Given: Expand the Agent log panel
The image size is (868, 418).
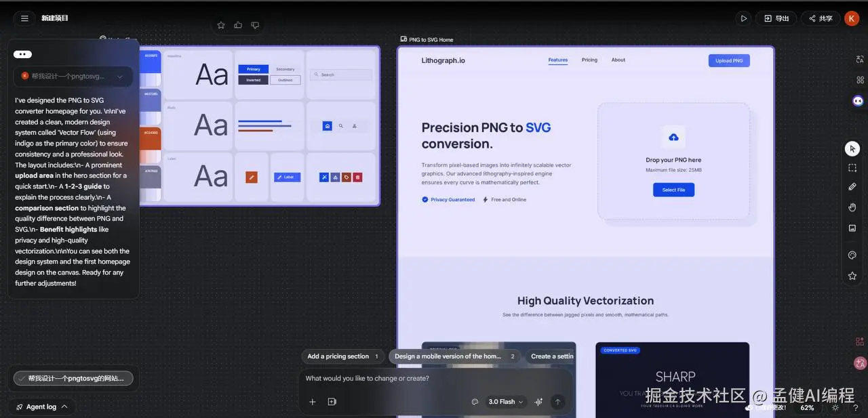Looking at the screenshot, I should pyautogui.click(x=42, y=406).
